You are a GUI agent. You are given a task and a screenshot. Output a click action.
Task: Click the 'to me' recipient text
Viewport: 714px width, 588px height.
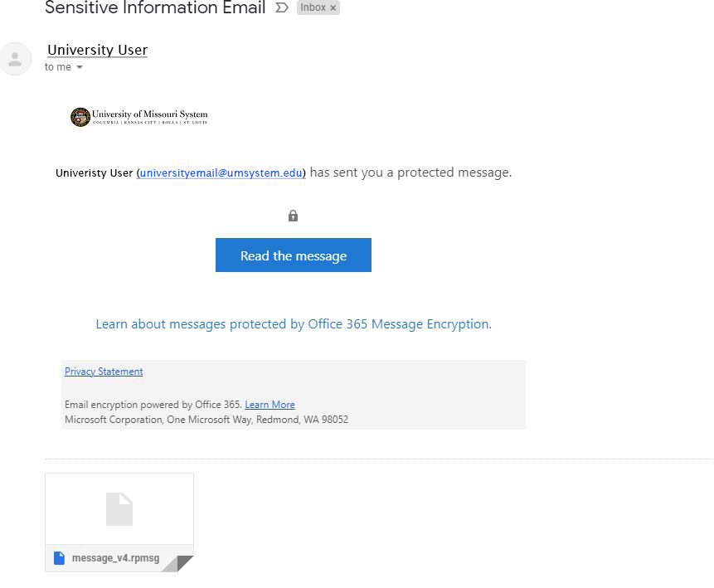click(58, 67)
